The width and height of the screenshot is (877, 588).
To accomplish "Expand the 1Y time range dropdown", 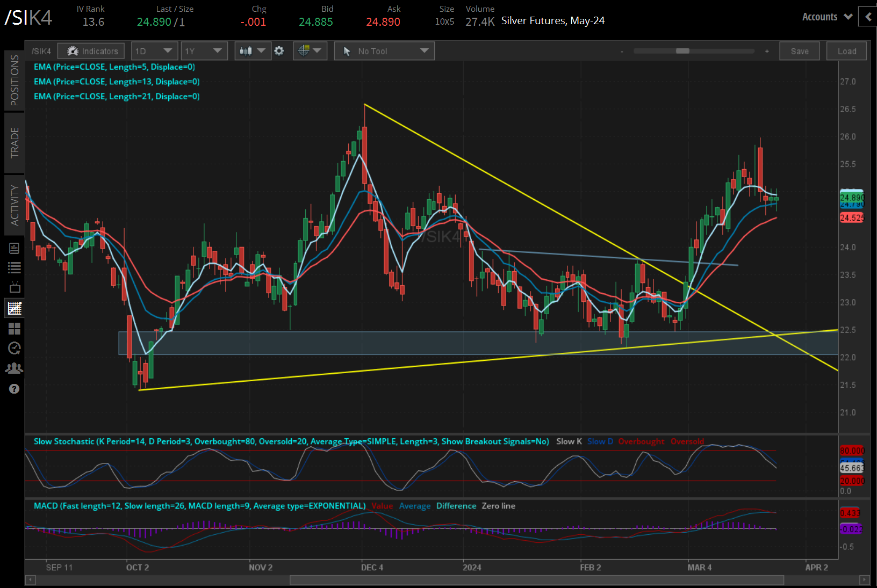I will point(204,51).
